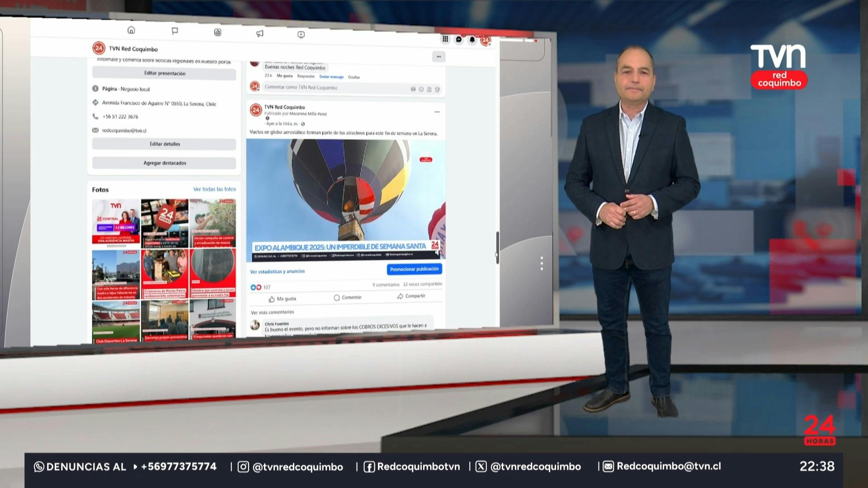Open Ver estadísticas y anuncios link

278,272
